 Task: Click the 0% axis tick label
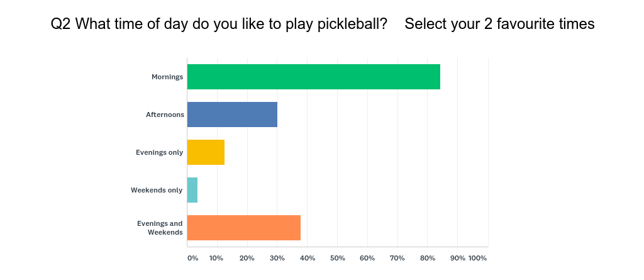(x=192, y=258)
